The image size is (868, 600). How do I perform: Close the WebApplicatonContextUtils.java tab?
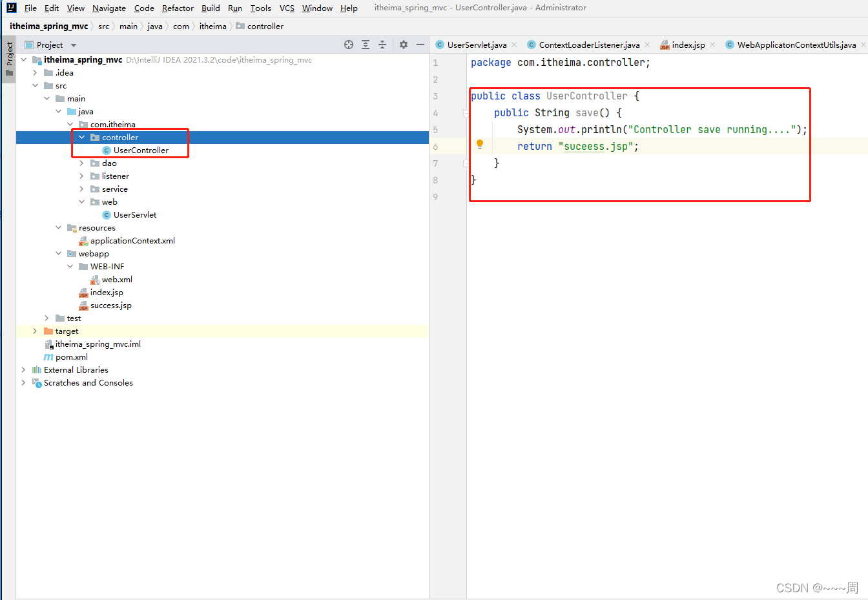click(x=863, y=45)
